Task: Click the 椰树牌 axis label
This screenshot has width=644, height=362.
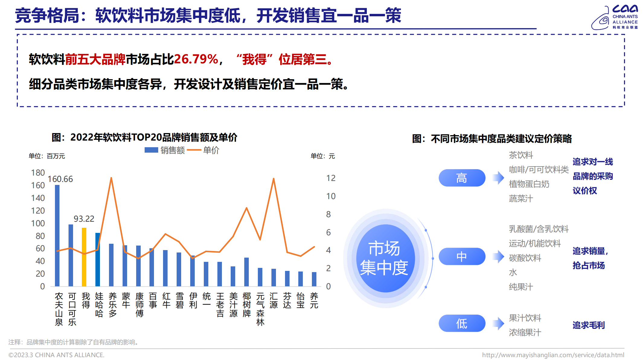Action: pyautogui.click(x=247, y=305)
